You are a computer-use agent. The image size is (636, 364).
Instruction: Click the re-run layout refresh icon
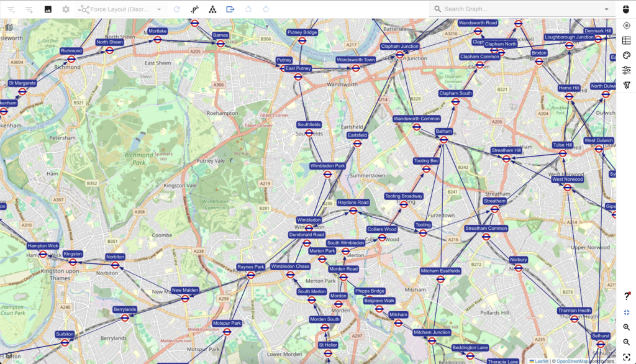pos(177,9)
